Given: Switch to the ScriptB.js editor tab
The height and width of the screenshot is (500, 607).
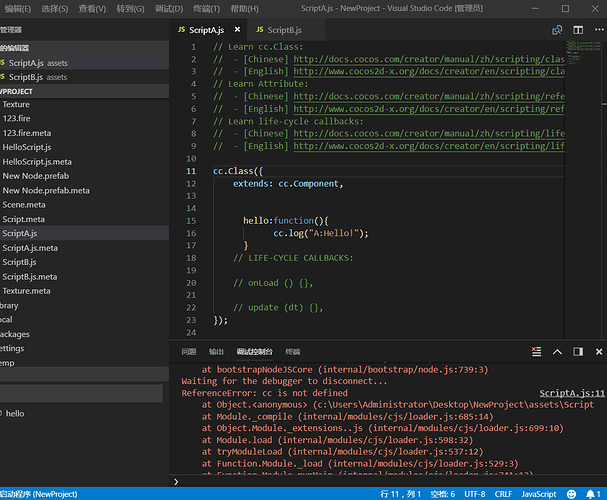Looking at the screenshot, I should pos(285,30).
